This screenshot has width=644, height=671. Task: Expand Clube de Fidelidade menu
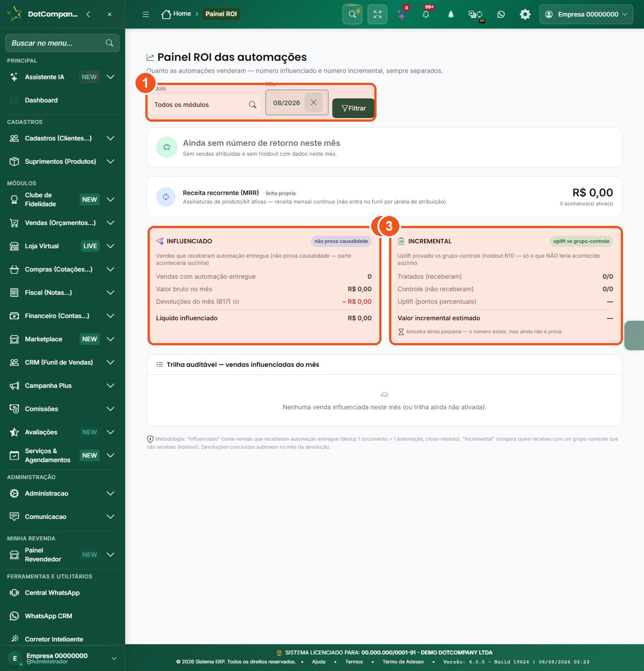pyautogui.click(x=62, y=200)
